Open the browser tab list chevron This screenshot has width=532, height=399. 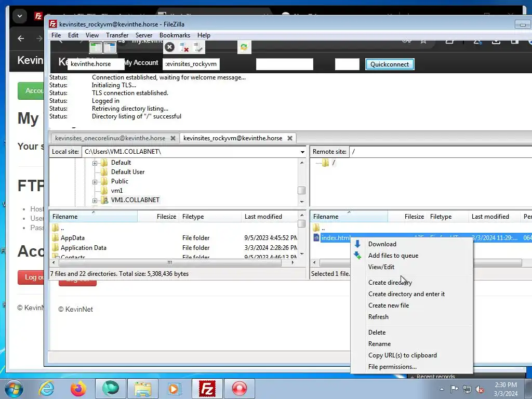coord(20,16)
